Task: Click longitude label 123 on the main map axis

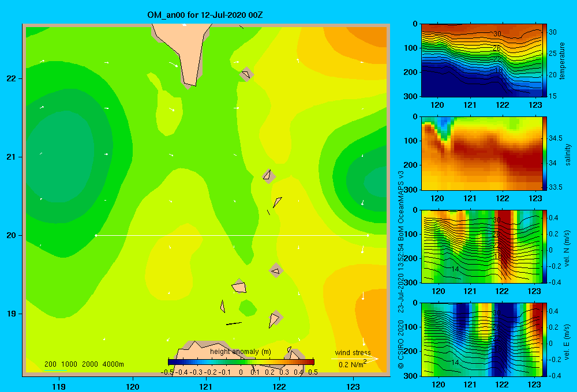Action: pyautogui.click(x=353, y=386)
